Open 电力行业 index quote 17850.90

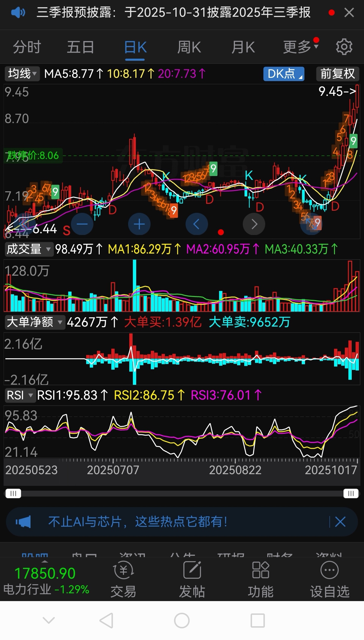pyautogui.click(x=46, y=580)
